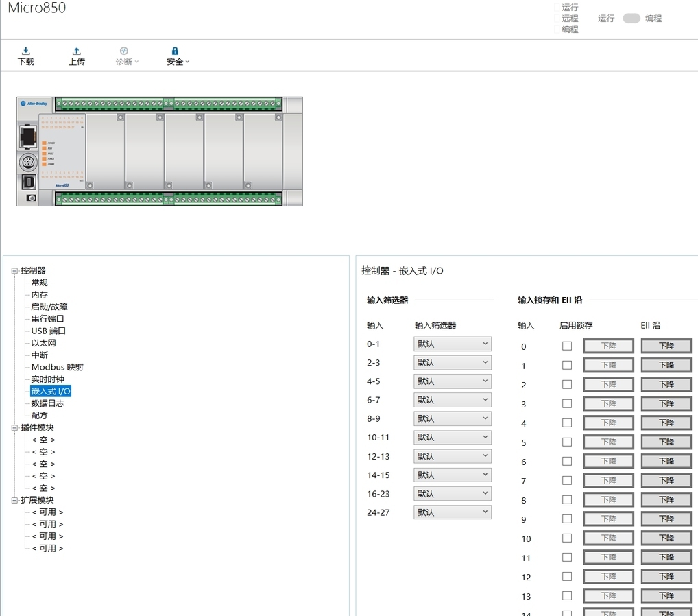Click EII 沿 下降 button for input 13

[x=666, y=595]
